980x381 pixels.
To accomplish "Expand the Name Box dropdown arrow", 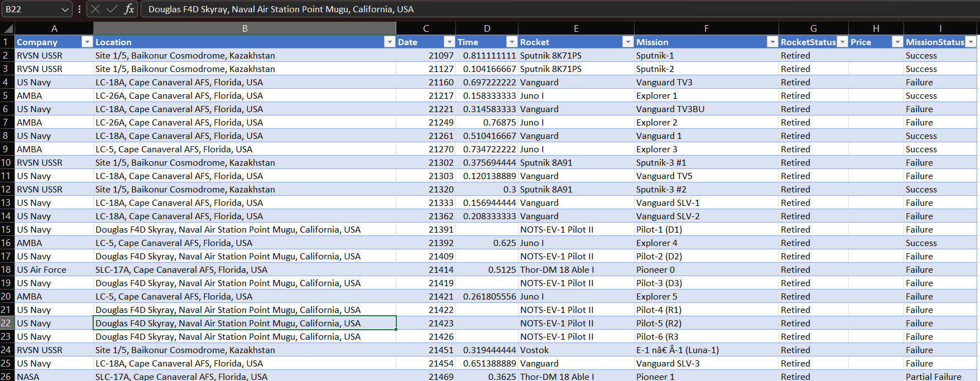I will coord(65,9).
